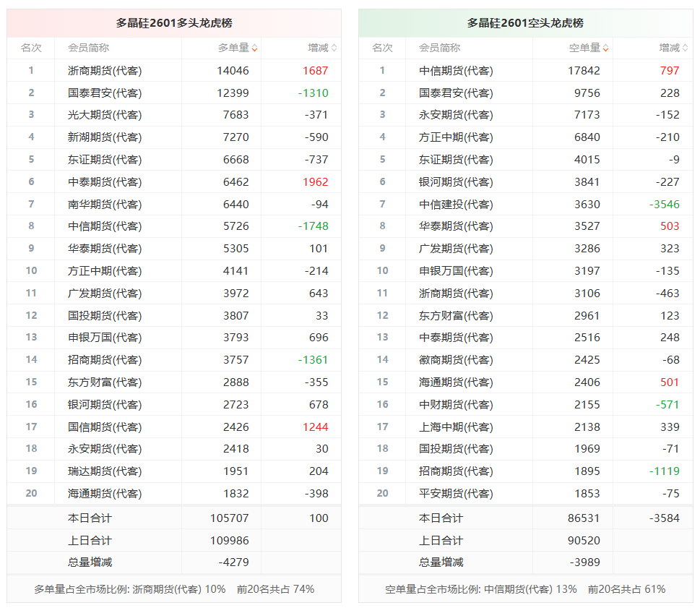This screenshot has width=700, height=608.
Task: Click the green change value -1361
Action: (x=313, y=359)
